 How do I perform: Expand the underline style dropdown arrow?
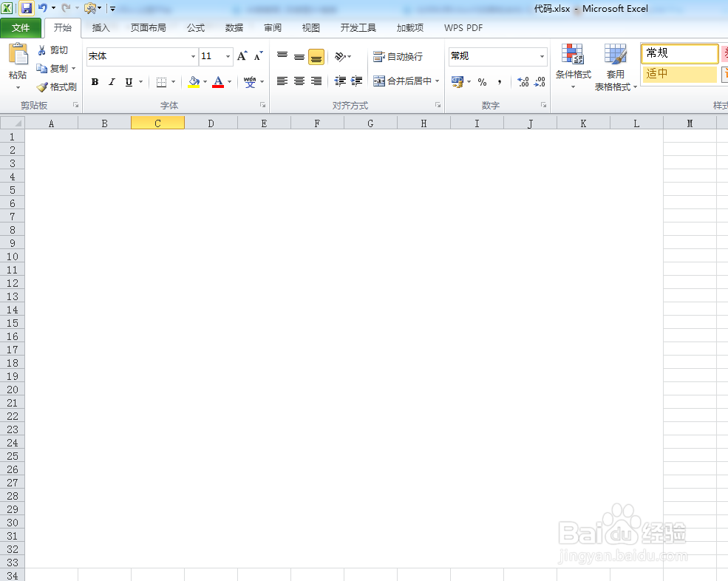(x=140, y=82)
